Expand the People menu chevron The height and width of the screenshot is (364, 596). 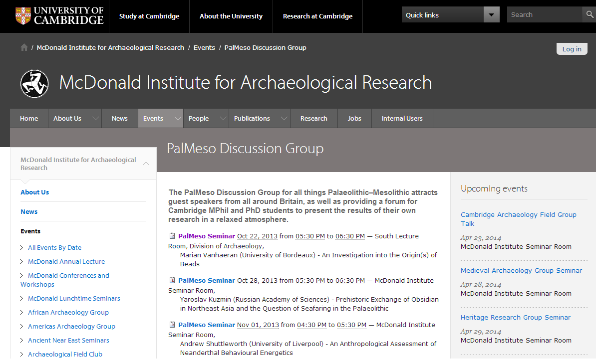tap(223, 118)
